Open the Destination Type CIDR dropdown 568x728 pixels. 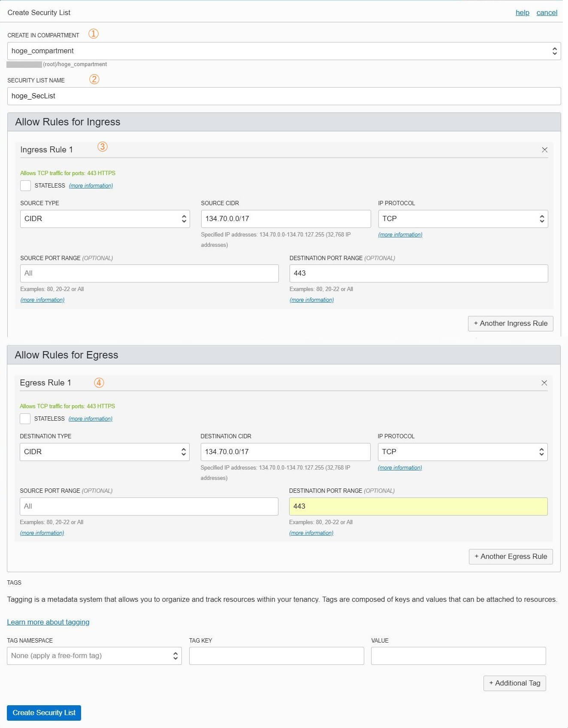click(104, 452)
